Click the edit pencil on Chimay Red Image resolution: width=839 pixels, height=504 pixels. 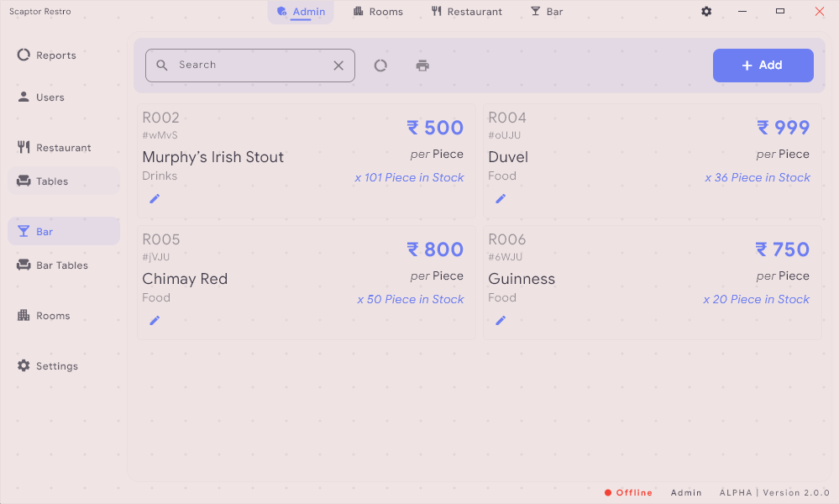pyautogui.click(x=155, y=321)
